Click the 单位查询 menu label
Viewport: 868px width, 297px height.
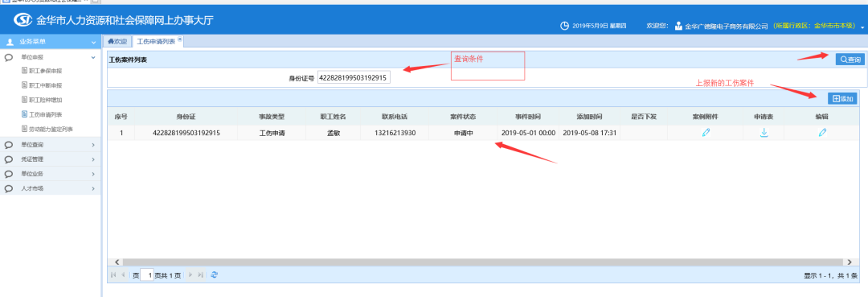pyautogui.click(x=32, y=145)
